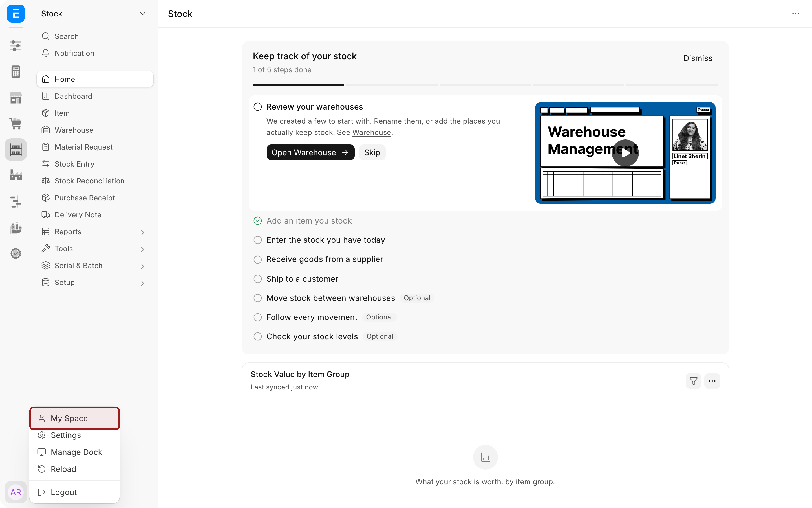Toggle the Review your warehouses step circle
Image resolution: width=812 pixels, height=508 pixels.
pos(258,107)
